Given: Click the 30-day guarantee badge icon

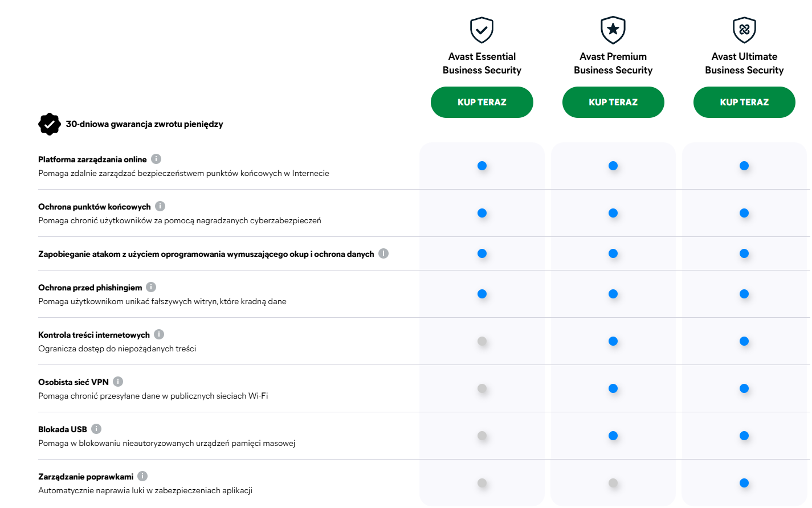Looking at the screenshot, I should 50,124.
